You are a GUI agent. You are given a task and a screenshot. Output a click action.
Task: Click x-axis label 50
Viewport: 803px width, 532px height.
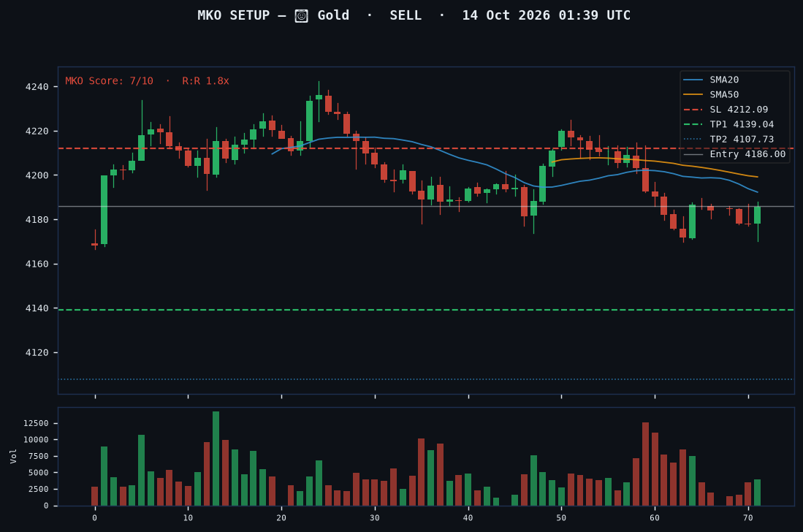(561, 517)
